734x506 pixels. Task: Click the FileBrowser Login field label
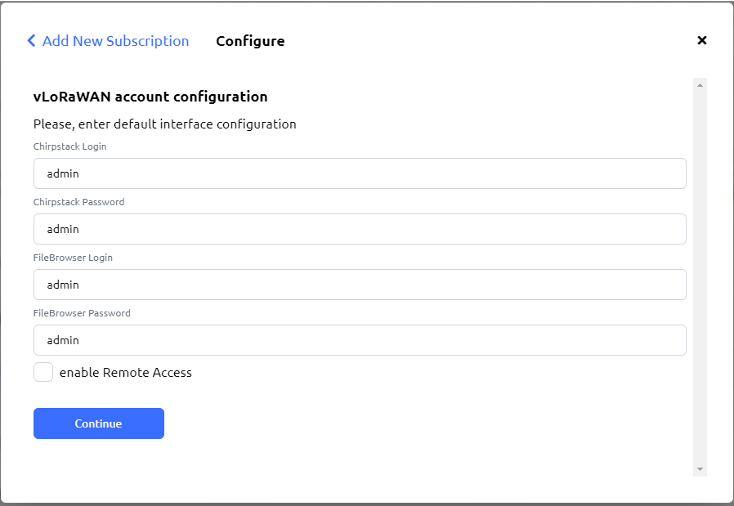pos(71,258)
